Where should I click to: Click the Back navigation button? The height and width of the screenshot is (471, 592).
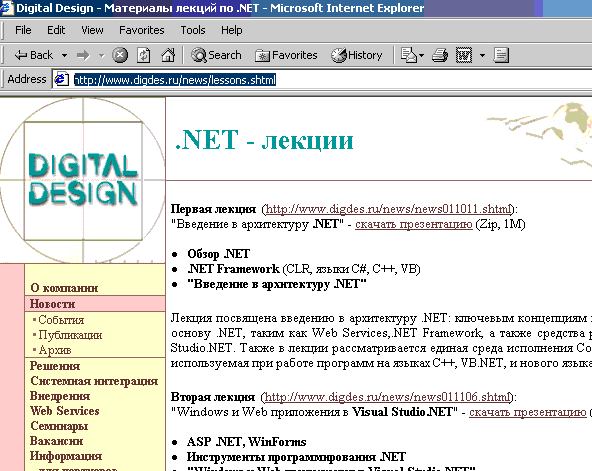(34, 55)
